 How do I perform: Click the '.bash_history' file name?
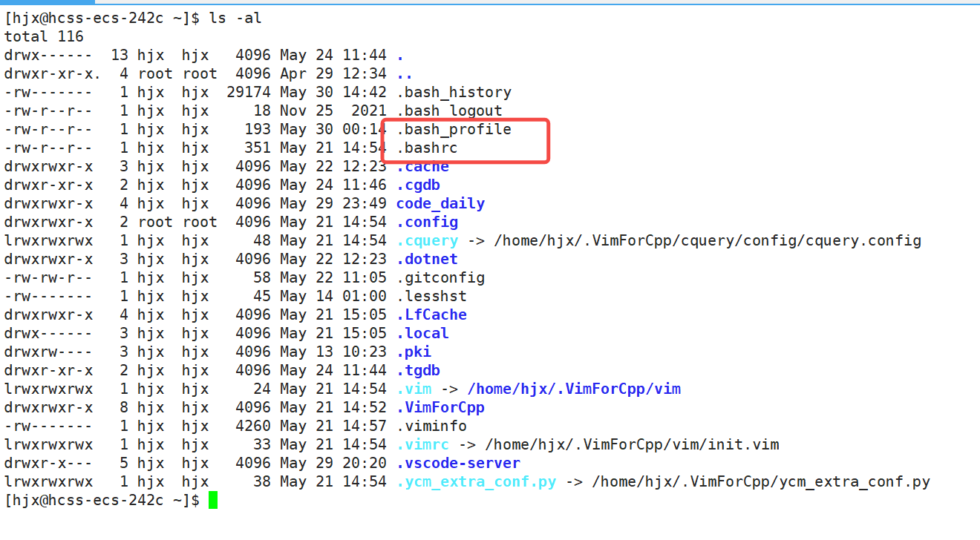coord(454,93)
